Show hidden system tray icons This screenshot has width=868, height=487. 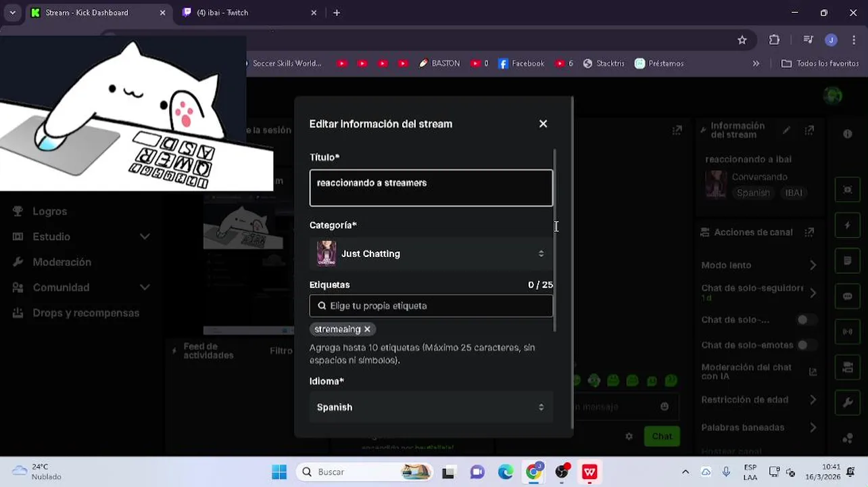click(x=685, y=472)
